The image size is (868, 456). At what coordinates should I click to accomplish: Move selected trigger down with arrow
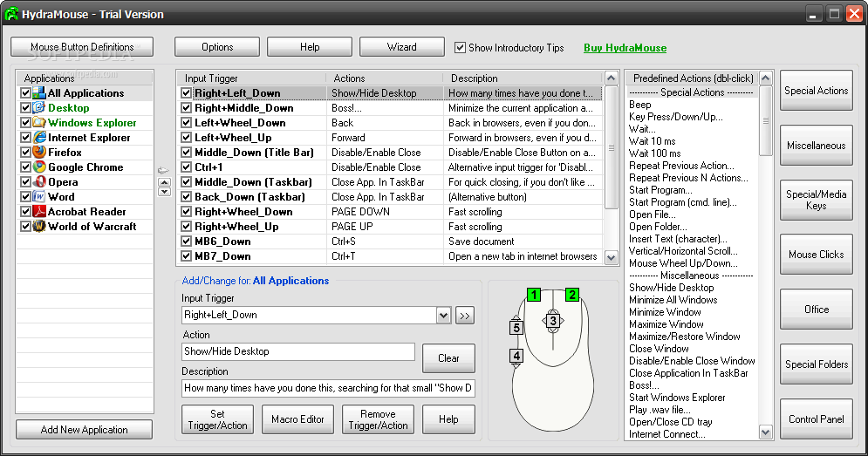(x=164, y=192)
